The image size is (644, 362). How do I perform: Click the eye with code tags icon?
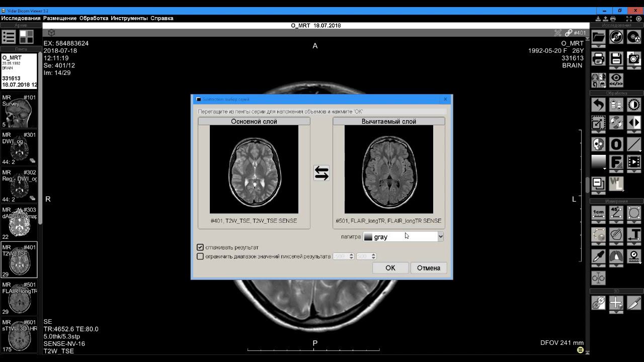616,80
